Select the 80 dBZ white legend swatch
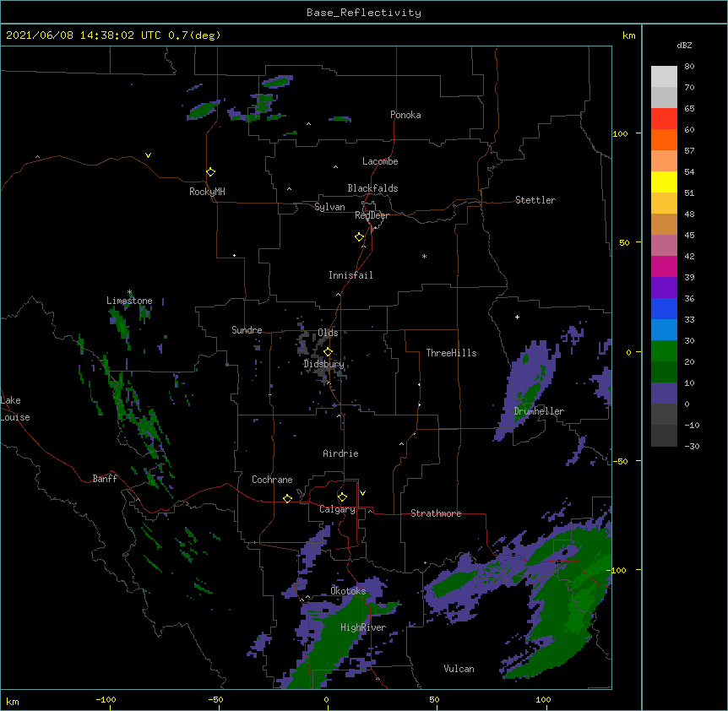This screenshot has height=711, width=728. click(664, 77)
